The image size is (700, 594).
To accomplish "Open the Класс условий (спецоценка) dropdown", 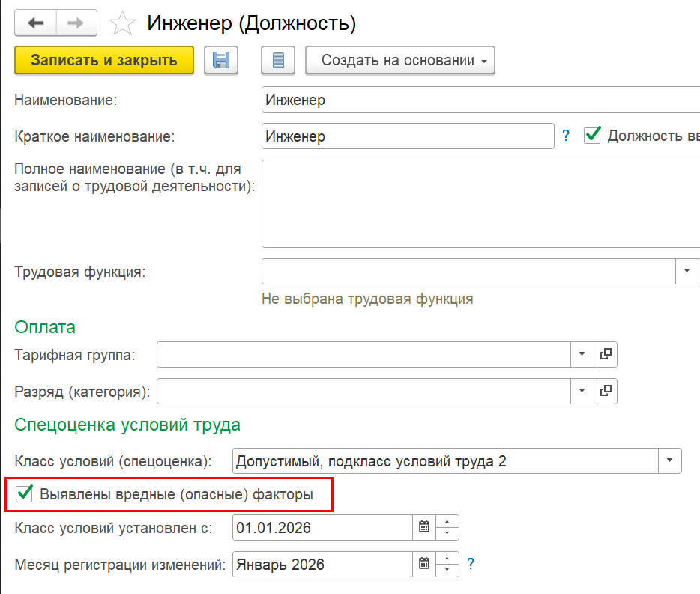I will [670, 461].
